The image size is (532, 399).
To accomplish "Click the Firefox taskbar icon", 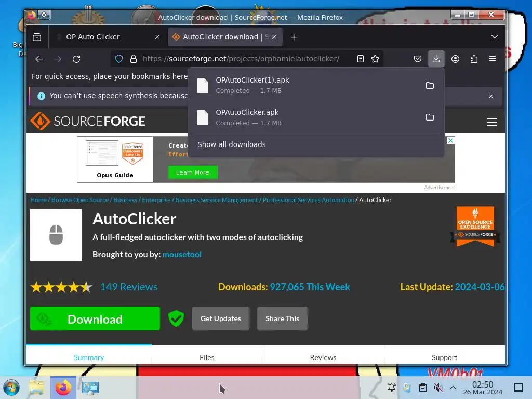I will click(63, 388).
